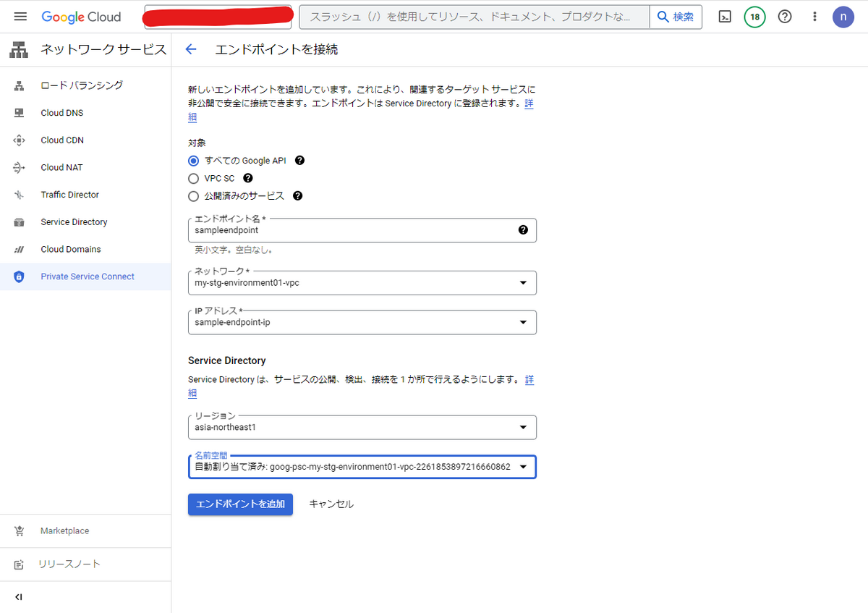
Task: Click the ネットワーク サービス heading text
Action: tap(103, 50)
